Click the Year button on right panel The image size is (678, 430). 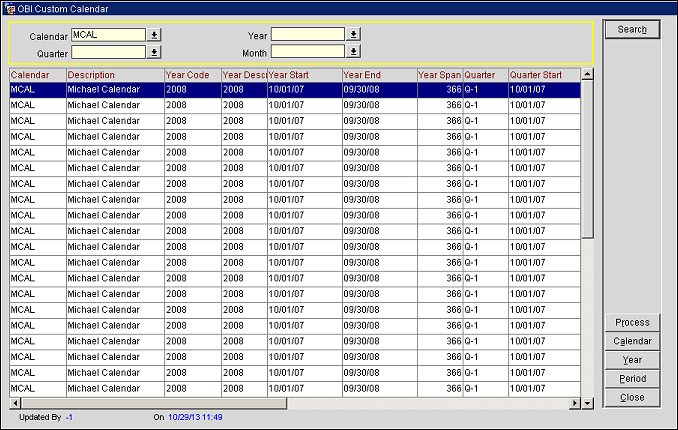(x=631, y=360)
